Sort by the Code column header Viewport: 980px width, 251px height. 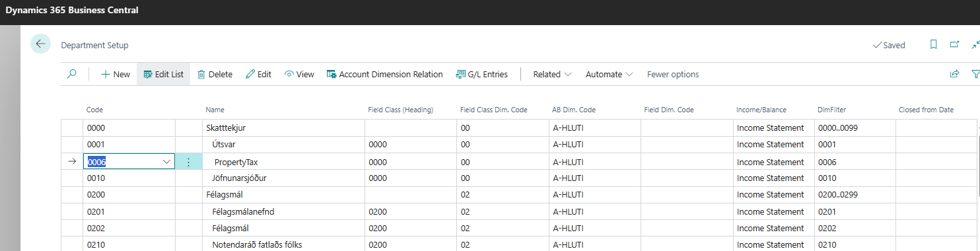click(x=95, y=110)
